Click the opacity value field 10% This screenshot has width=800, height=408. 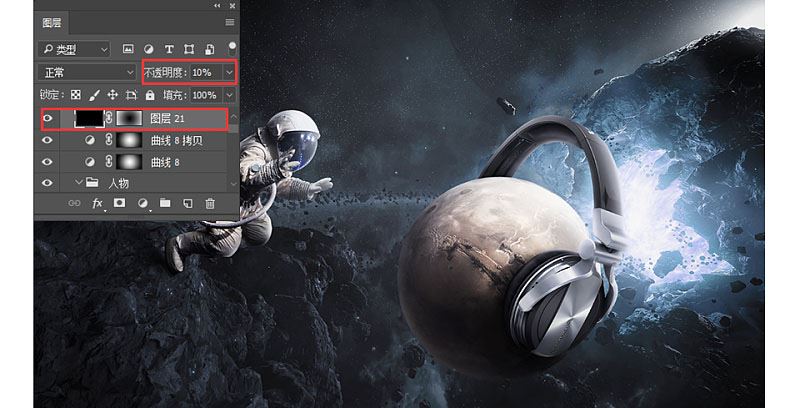206,72
